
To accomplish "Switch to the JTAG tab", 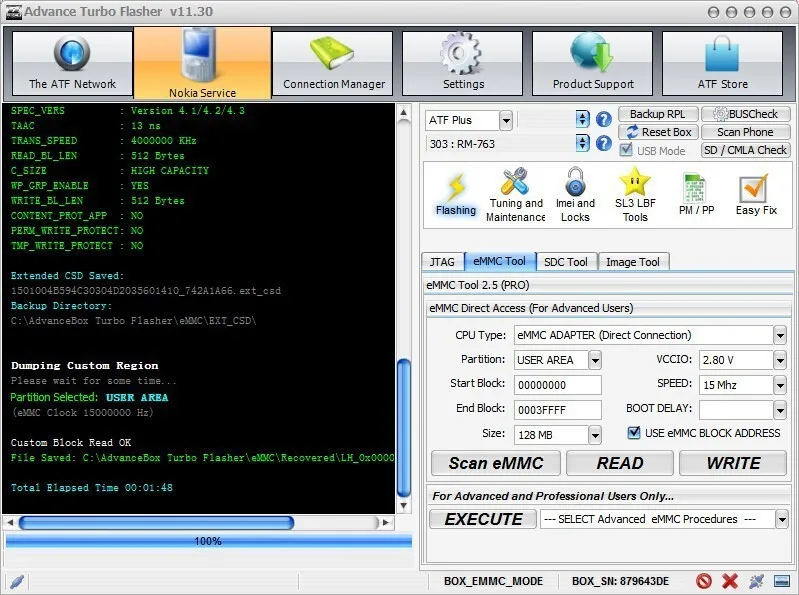I will click(x=442, y=262).
